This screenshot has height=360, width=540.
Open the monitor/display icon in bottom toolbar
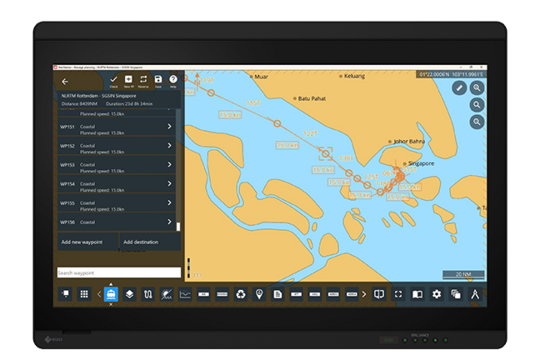[x=65, y=294]
